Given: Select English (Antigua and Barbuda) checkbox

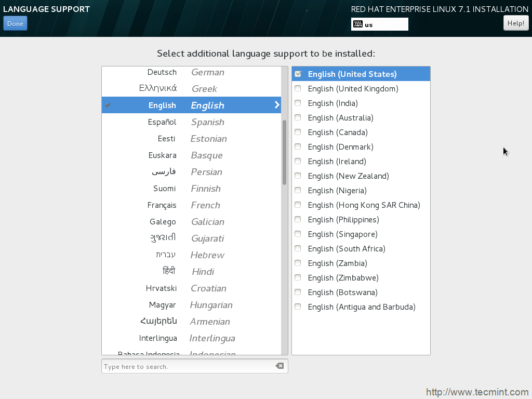Looking at the screenshot, I should (298, 307).
